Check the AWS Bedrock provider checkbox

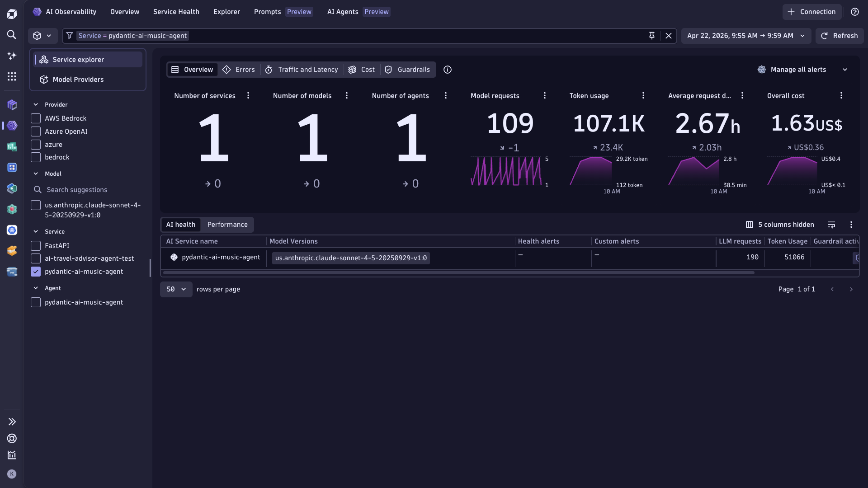click(x=36, y=118)
